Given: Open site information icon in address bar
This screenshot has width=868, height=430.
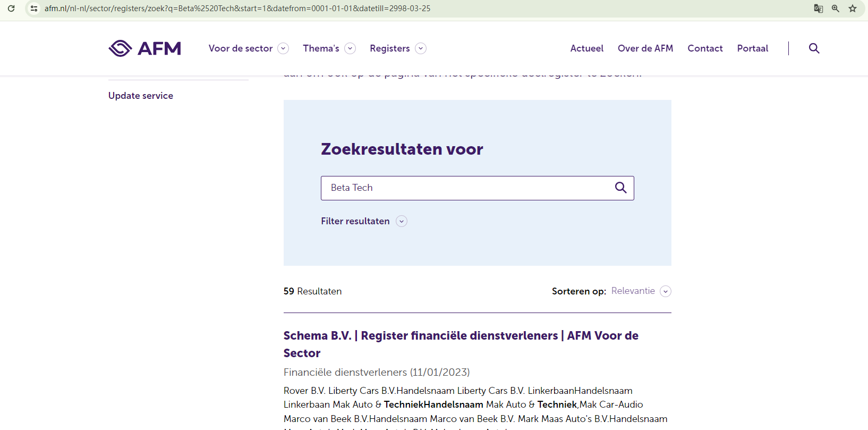Looking at the screenshot, I should (x=34, y=9).
